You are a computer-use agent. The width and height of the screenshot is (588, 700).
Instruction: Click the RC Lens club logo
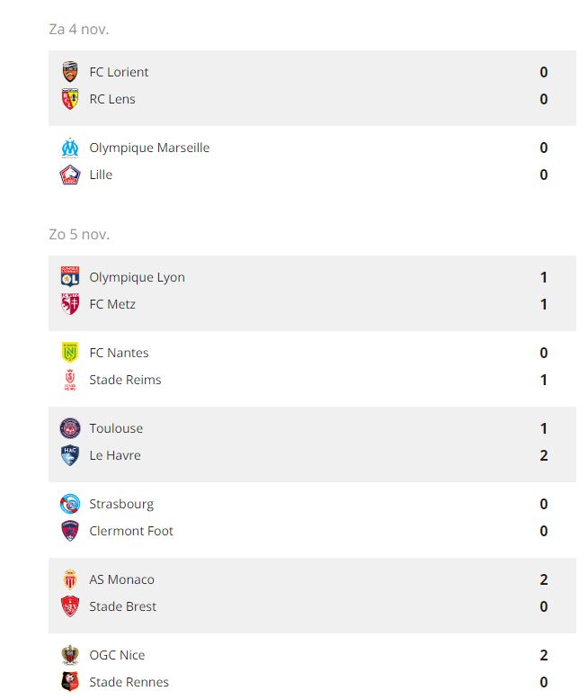point(70,99)
